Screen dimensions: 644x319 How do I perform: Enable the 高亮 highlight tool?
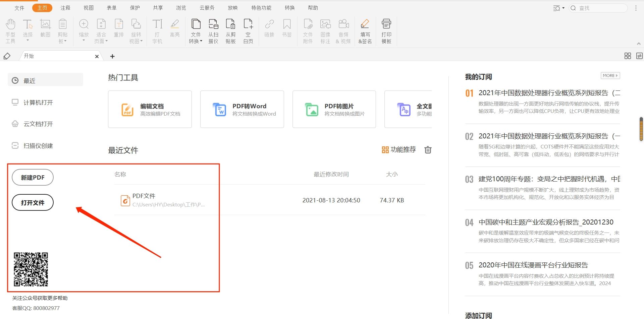pyautogui.click(x=175, y=30)
